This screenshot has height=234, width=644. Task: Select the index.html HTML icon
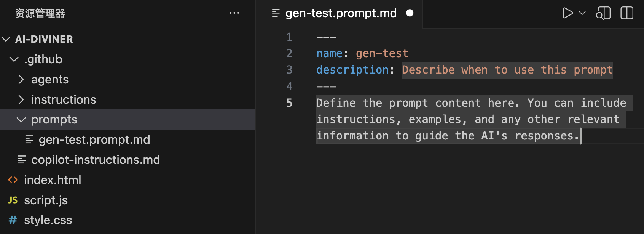13,180
